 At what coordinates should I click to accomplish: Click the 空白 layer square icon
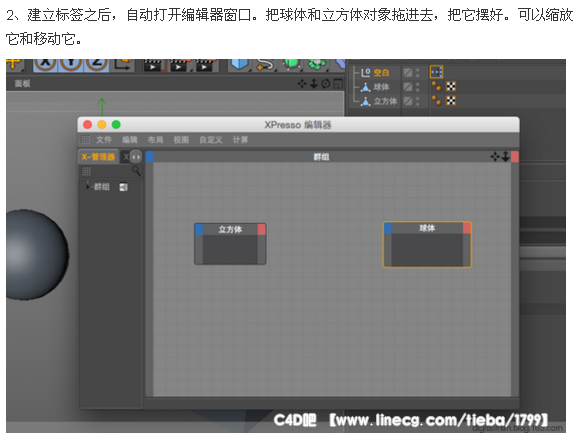408,73
